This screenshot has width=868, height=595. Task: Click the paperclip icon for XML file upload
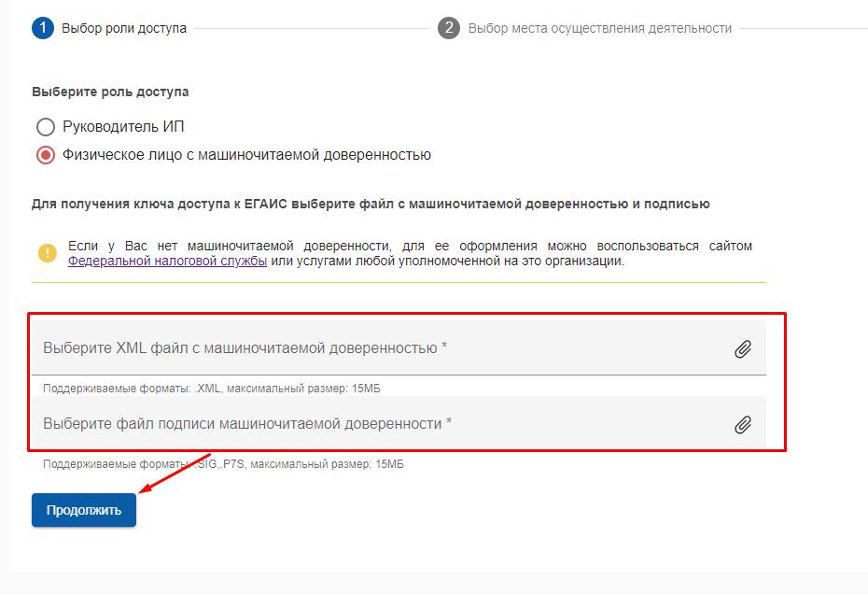click(x=742, y=349)
